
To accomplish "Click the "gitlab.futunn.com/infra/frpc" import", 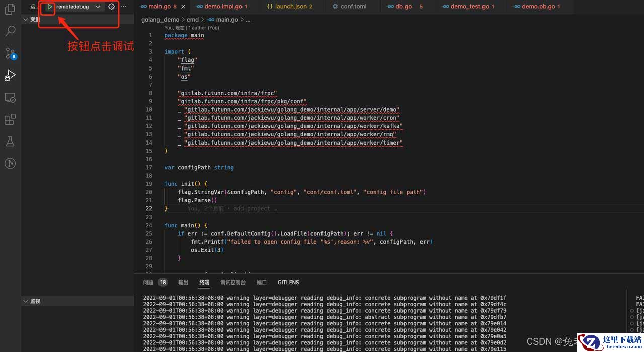I will [228, 93].
